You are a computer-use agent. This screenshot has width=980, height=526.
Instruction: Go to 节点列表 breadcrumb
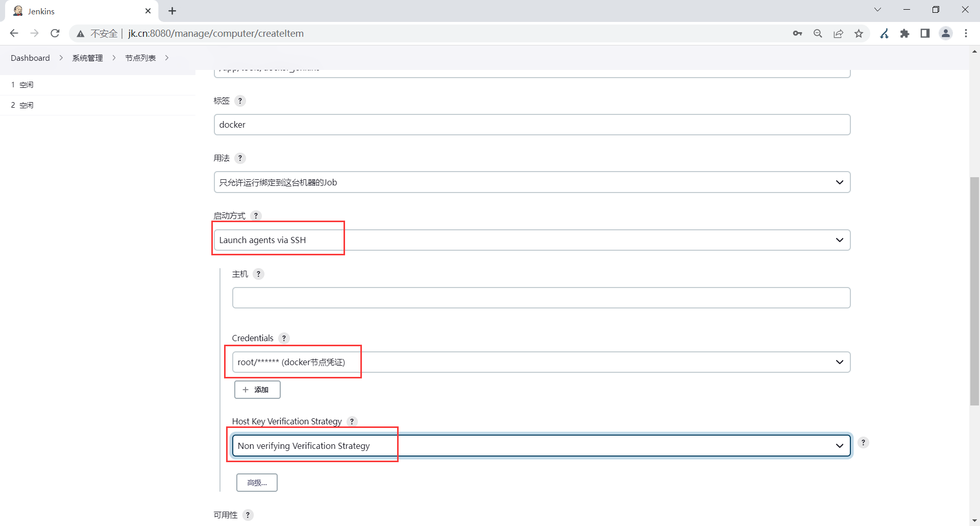point(140,58)
